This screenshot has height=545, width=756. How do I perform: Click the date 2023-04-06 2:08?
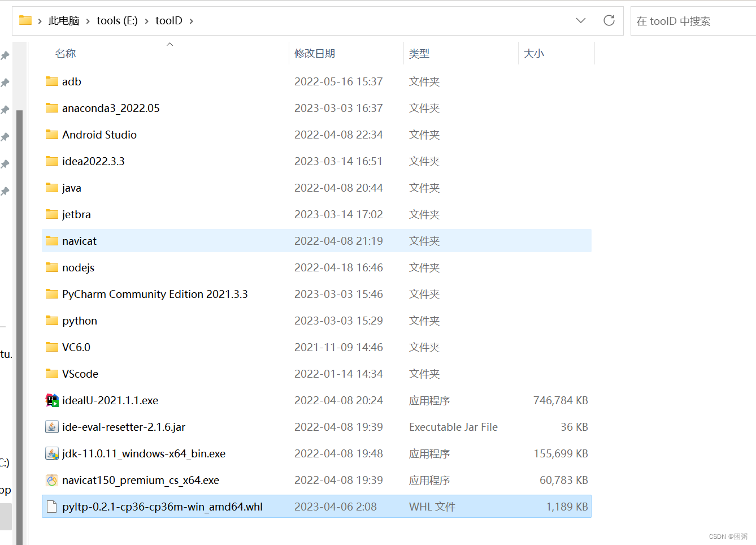pyautogui.click(x=336, y=507)
